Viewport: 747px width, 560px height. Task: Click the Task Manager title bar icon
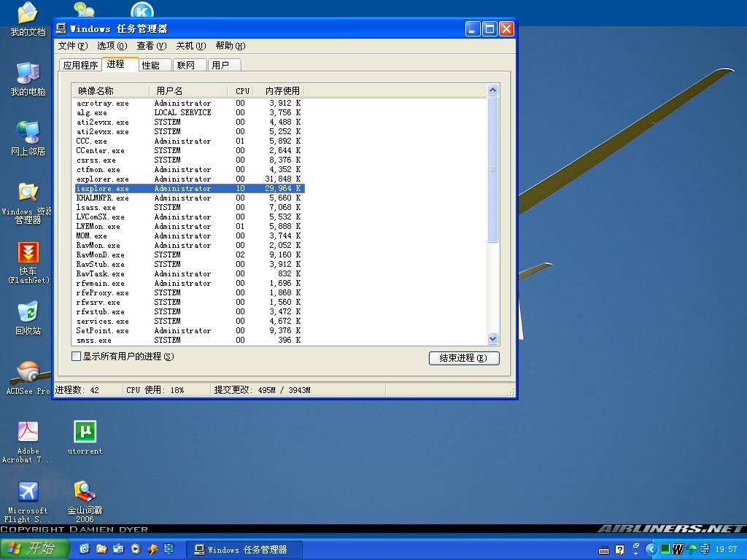[61, 28]
